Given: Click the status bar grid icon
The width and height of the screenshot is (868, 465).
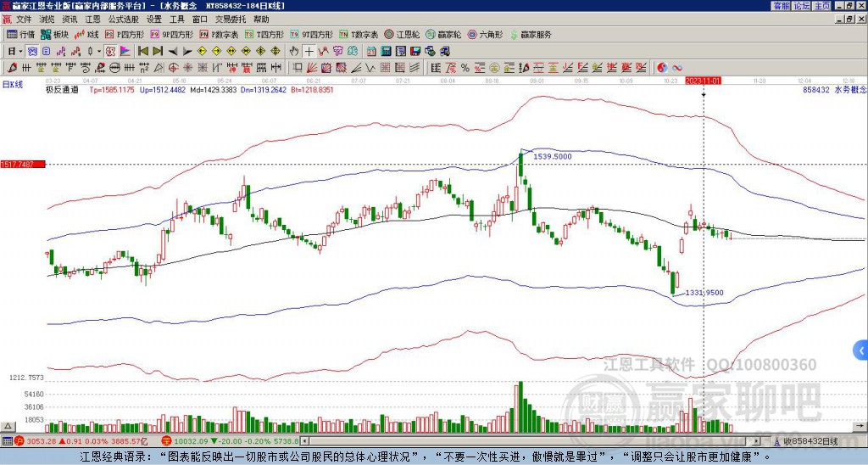Looking at the screenshot, I should (x=7, y=441).
